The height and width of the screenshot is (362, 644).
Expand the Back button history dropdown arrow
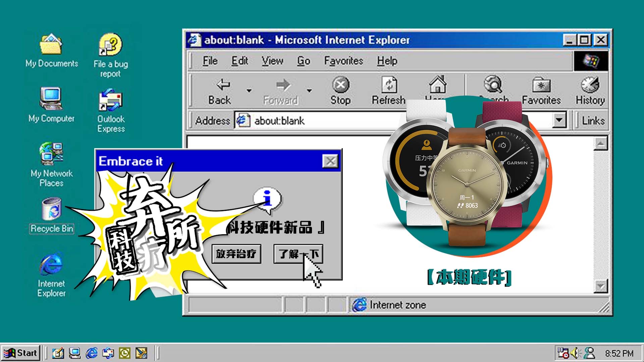coord(249,90)
